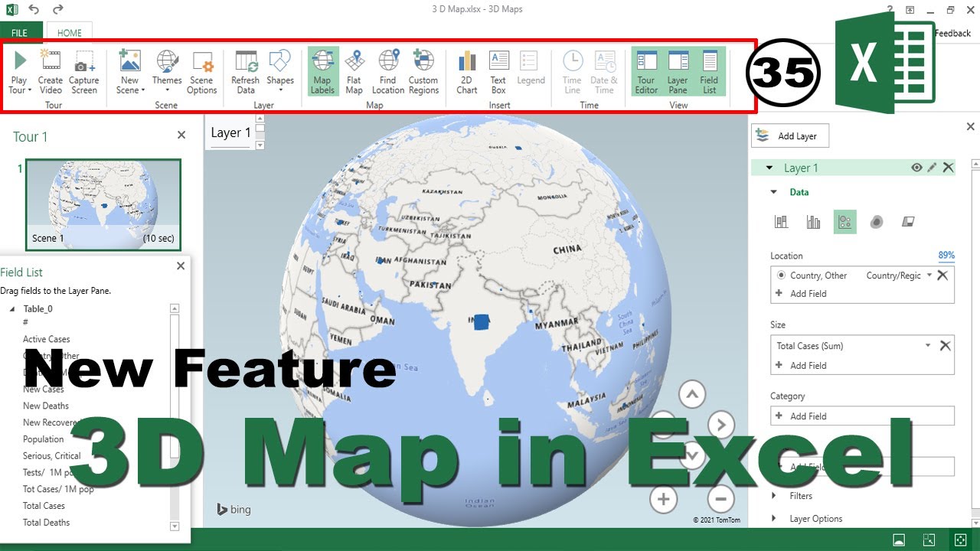Select the New Deaths field
This screenshot has height=551, width=980.
tap(46, 406)
